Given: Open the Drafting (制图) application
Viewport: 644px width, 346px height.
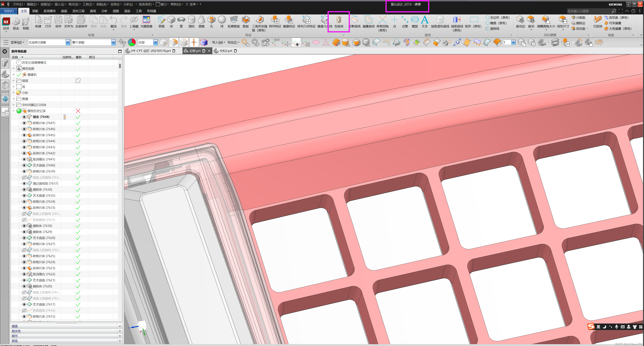Looking at the screenshot, I should [26, 24].
